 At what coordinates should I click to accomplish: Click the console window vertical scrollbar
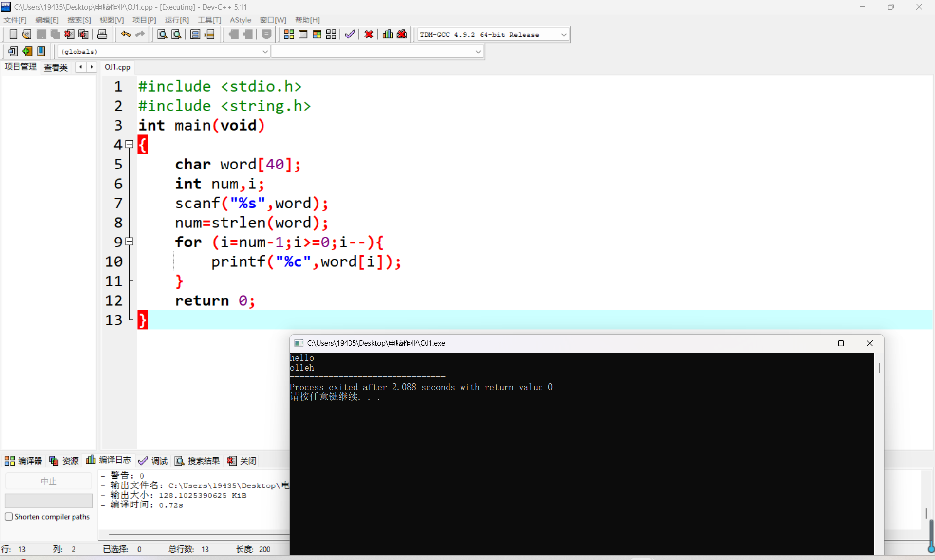pos(879,368)
